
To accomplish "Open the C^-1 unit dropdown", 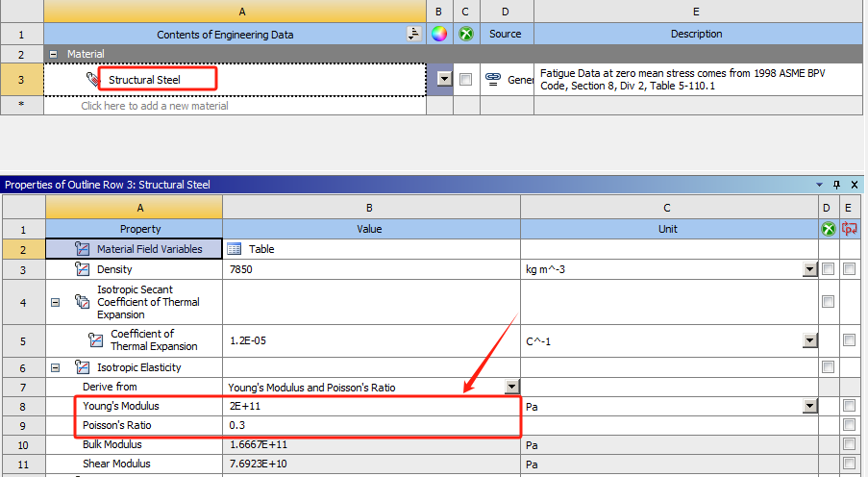I will (810, 340).
